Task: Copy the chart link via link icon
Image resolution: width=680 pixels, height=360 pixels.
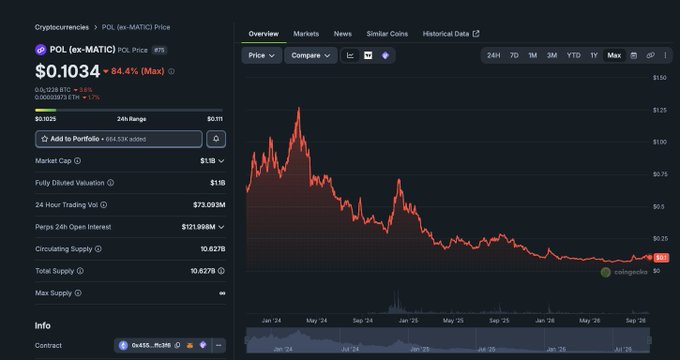Action: pos(650,56)
